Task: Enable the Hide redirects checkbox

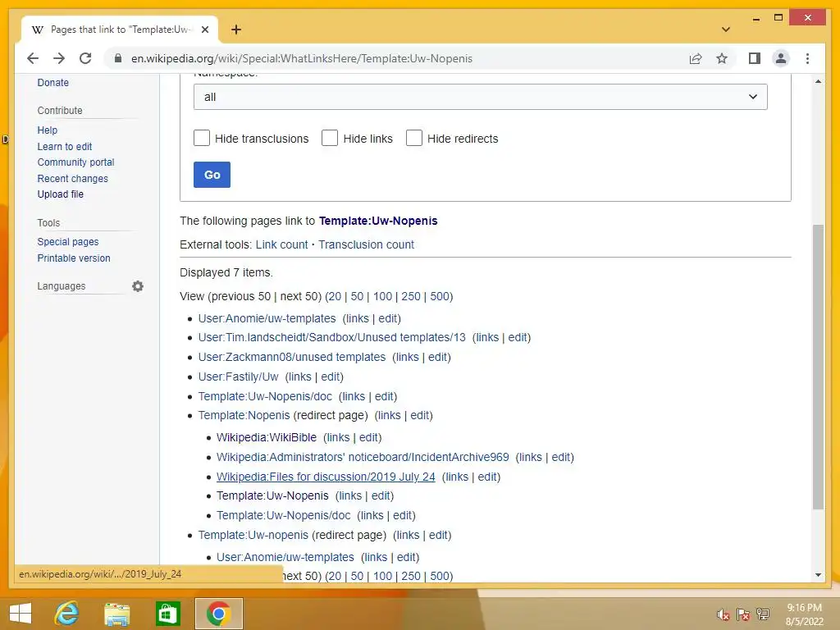Action: click(x=413, y=138)
